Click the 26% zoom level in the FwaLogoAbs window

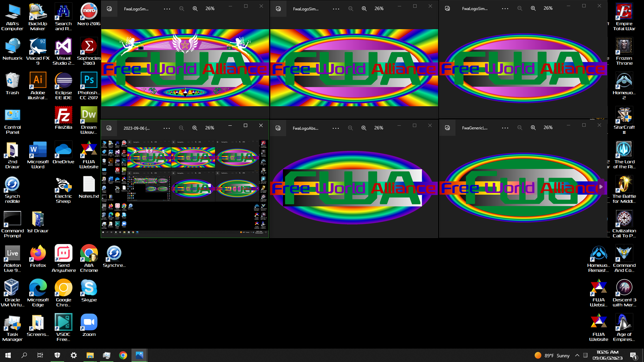[x=379, y=128]
